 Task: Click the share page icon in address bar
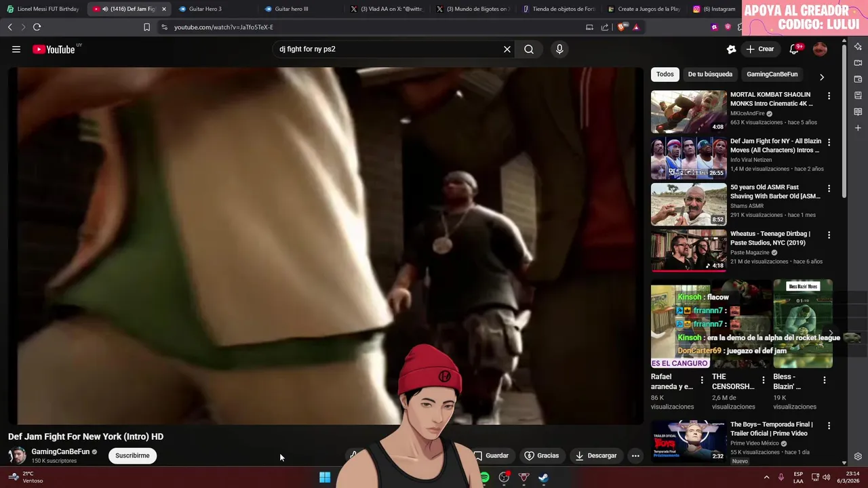point(604,27)
